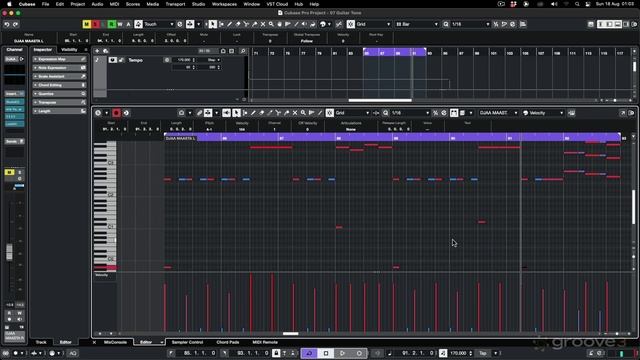Open main toolbar 1/16 quantize preset dropdown
Image resolution: width=640 pixels, height=360 pixels.
(x=470, y=24)
